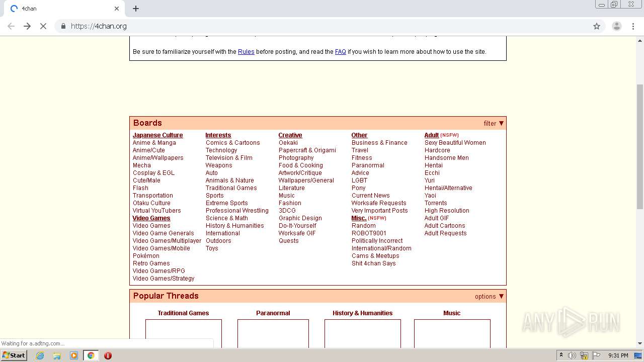
Task: Click the scrollbar down arrow
Action: coord(640,343)
